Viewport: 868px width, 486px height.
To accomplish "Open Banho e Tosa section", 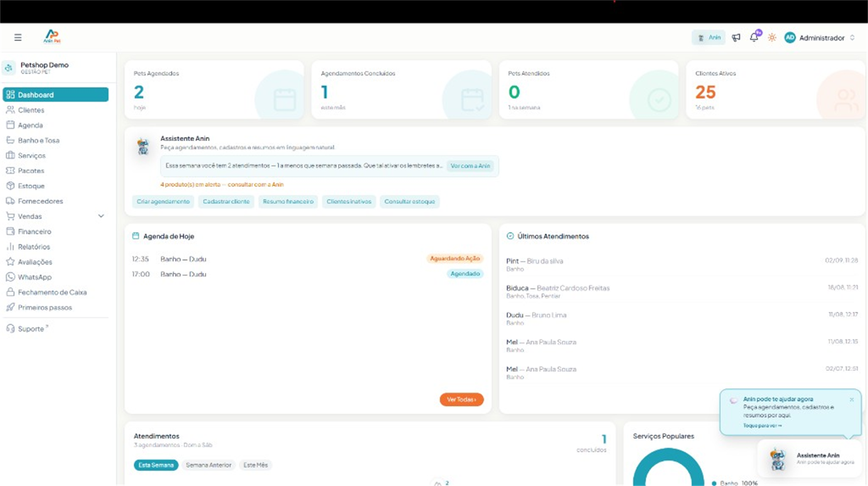I will click(56, 140).
